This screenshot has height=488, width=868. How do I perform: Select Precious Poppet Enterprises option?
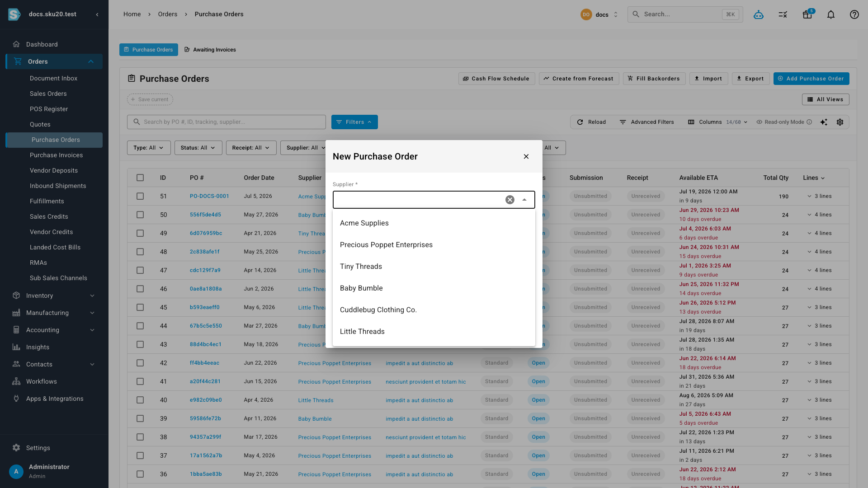[x=434, y=245]
